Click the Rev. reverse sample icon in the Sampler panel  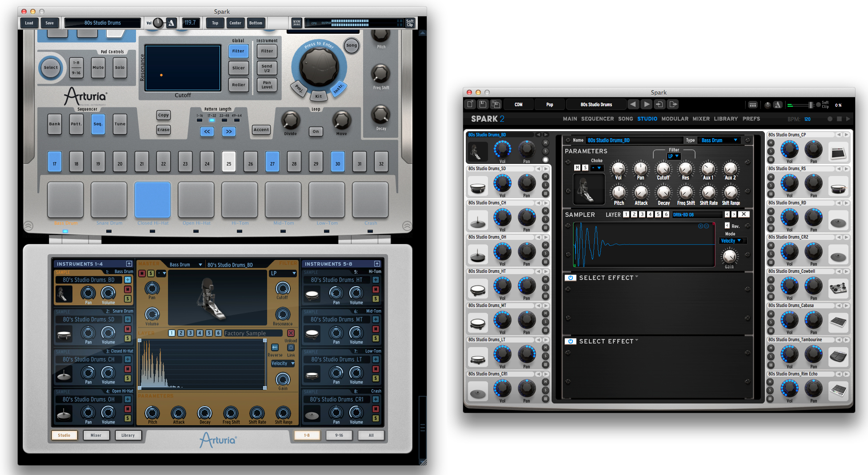727,226
